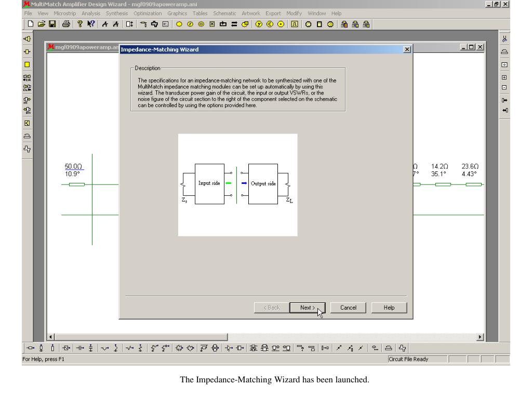The image size is (532, 399).
Task: Open the Schematic menu
Action: click(224, 13)
